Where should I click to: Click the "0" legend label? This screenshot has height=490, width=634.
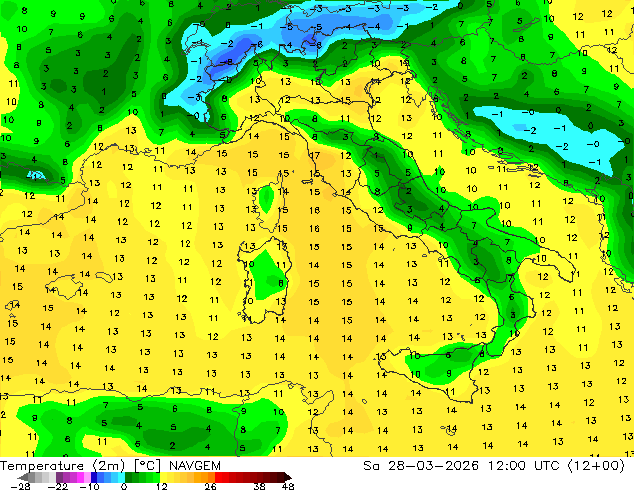pyautogui.click(x=124, y=486)
